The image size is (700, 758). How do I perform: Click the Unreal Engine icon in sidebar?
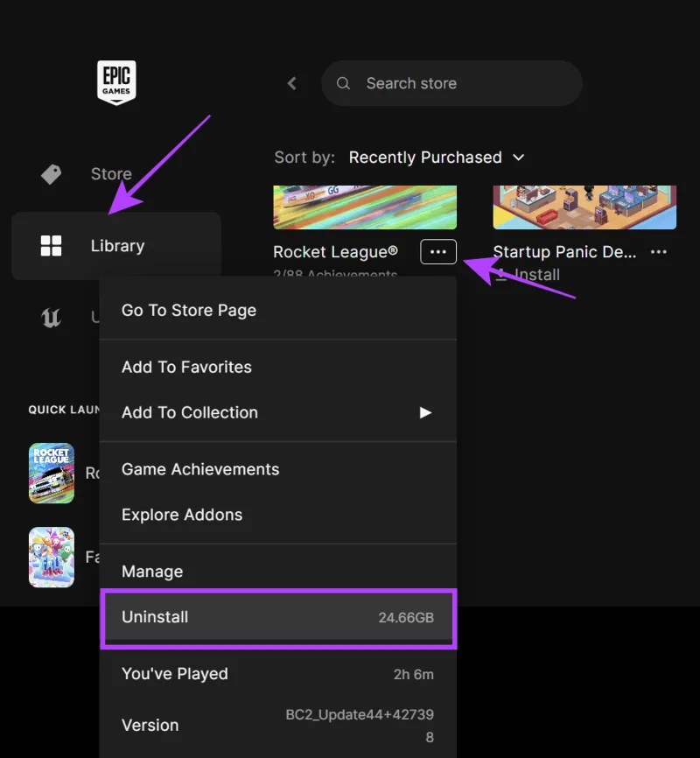[x=52, y=318]
